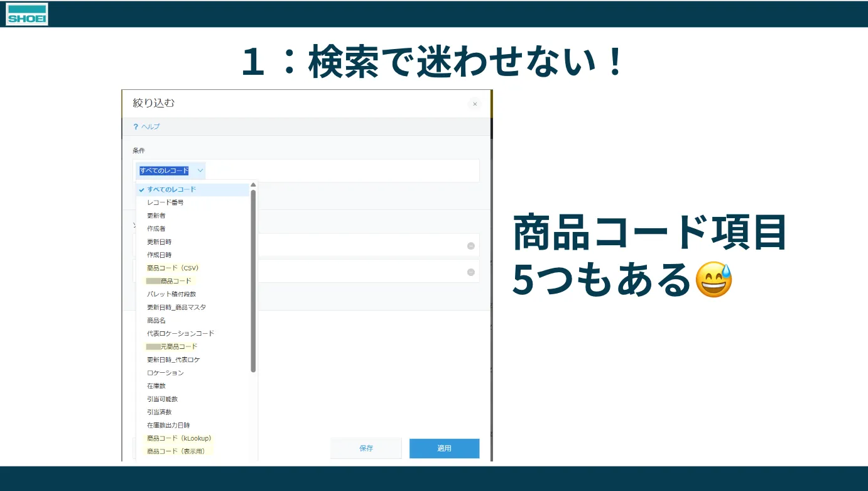Click the blue 適用 button
Screen dimensions: 868x491
tap(444, 448)
